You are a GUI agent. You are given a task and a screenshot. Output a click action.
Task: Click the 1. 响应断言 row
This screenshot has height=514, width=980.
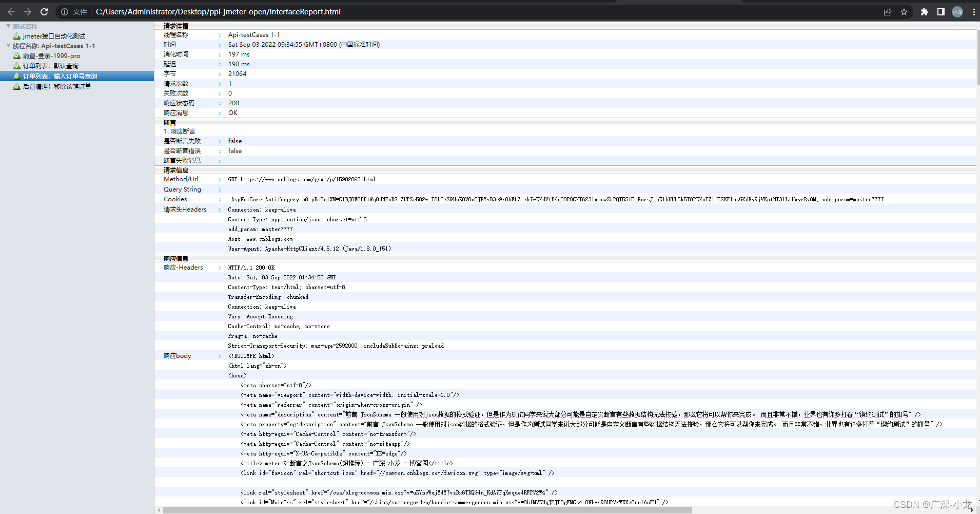click(x=180, y=131)
